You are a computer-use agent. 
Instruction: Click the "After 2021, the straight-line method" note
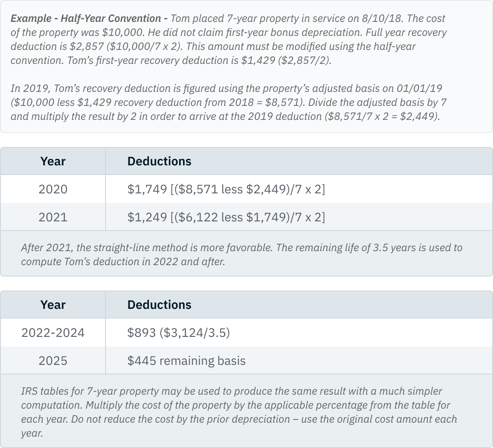241,255
